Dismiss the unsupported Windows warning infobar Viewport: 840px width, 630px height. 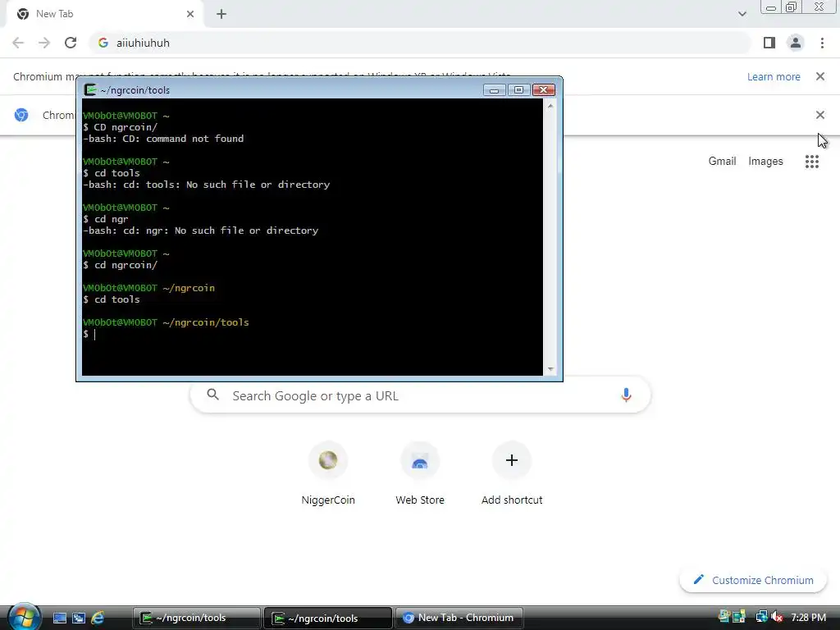click(819, 76)
